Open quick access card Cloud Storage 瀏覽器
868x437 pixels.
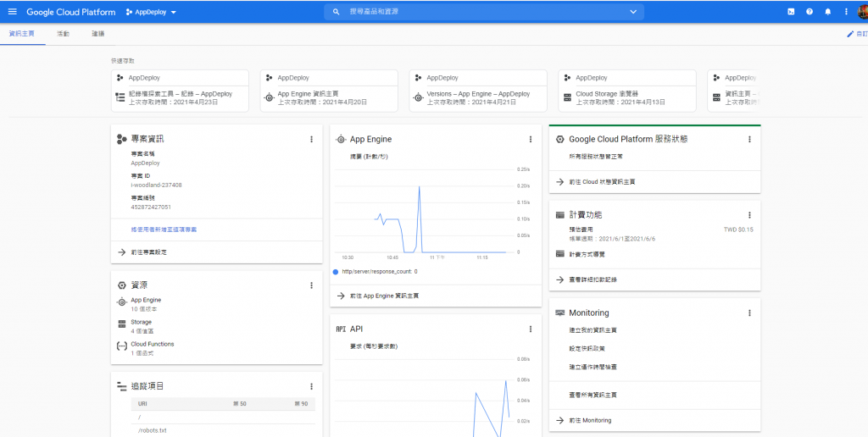627,91
